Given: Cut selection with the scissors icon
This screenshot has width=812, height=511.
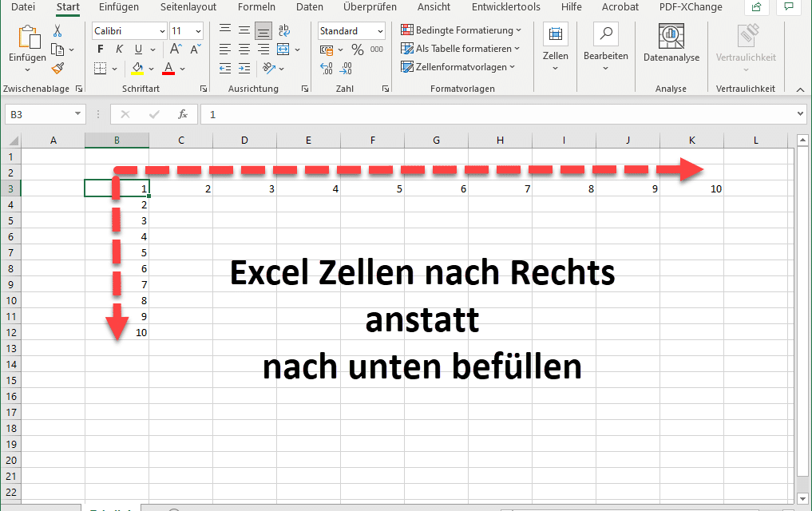Looking at the screenshot, I should pos(57,31).
